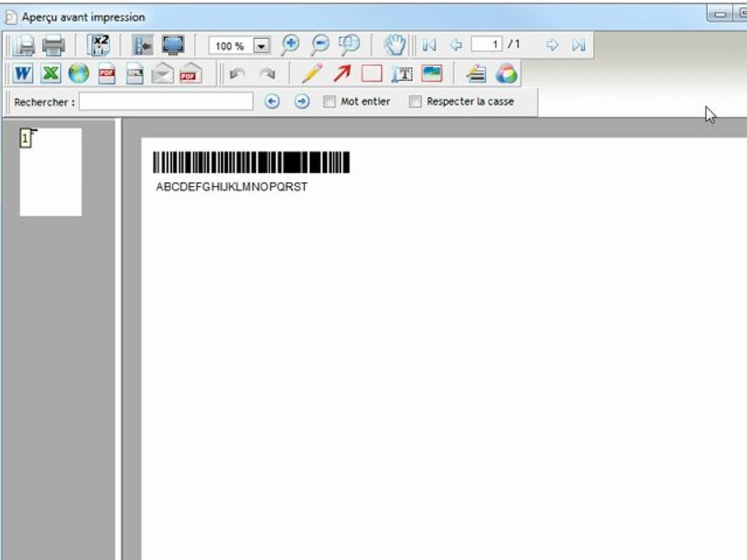747x560 pixels.
Task: Open the annotation line style icon
Action: click(476, 74)
